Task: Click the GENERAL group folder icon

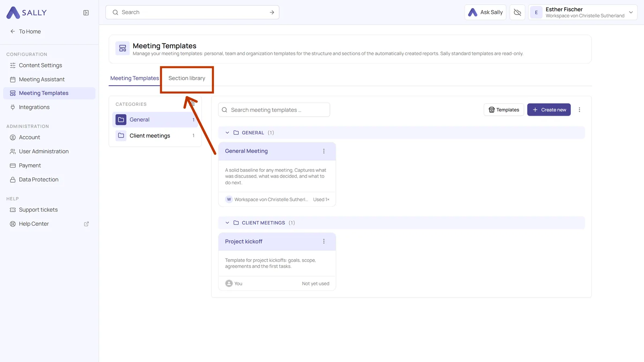Action: pos(236,133)
